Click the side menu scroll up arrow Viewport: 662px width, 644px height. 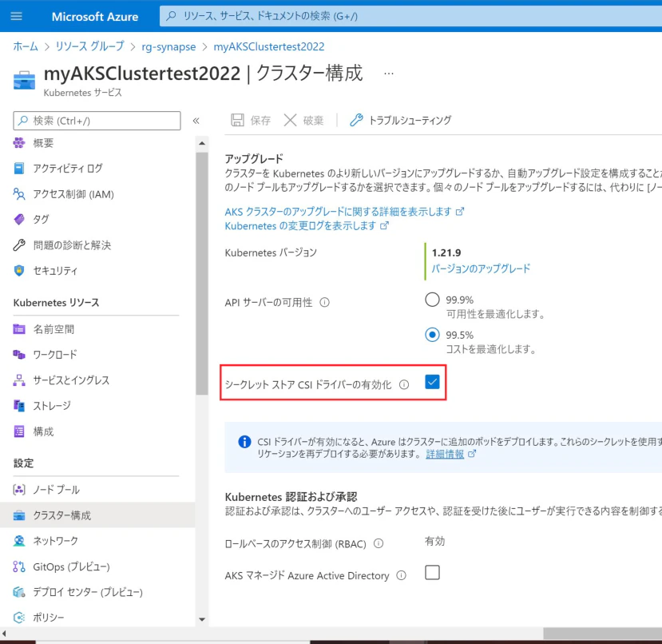coord(202,144)
